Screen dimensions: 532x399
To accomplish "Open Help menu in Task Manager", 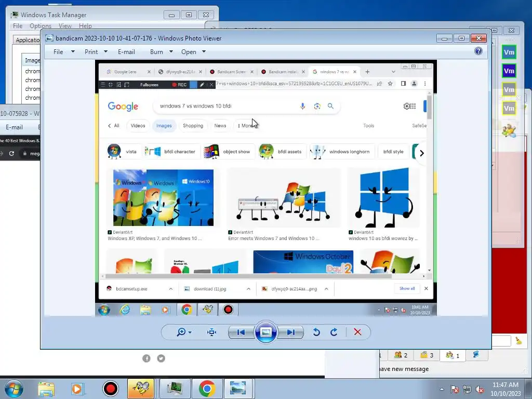I will pos(85,26).
